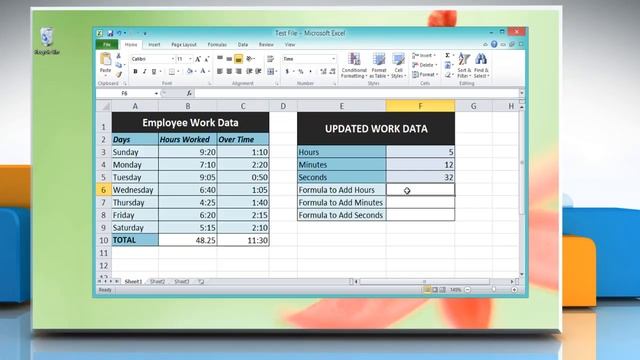Switch to the Review tab
This screenshot has height=360, width=640.
(x=266, y=44)
